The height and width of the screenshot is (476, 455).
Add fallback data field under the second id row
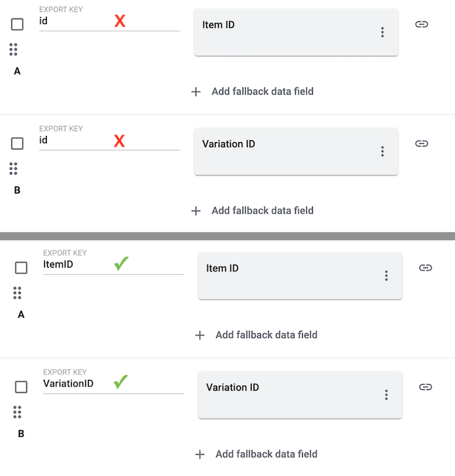(262, 211)
